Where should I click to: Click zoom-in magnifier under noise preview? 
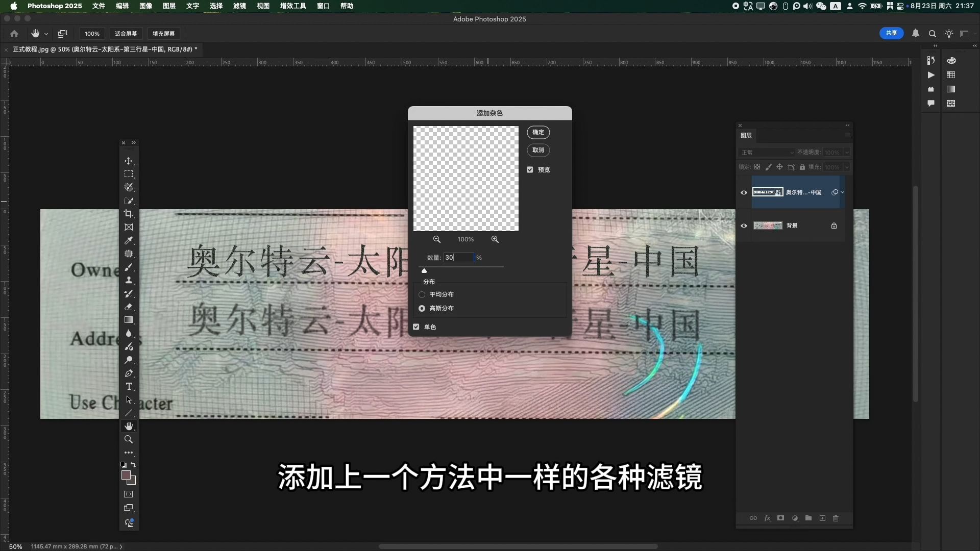click(495, 239)
